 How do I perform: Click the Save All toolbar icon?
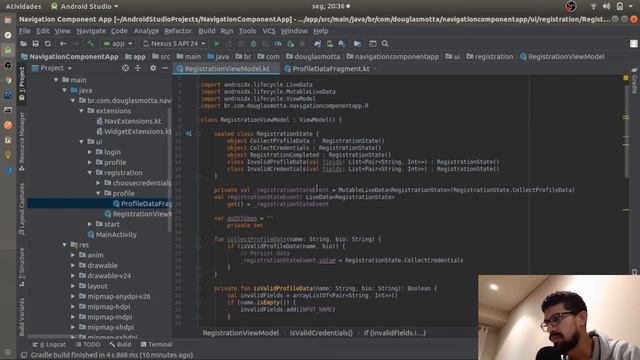tap(36, 44)
